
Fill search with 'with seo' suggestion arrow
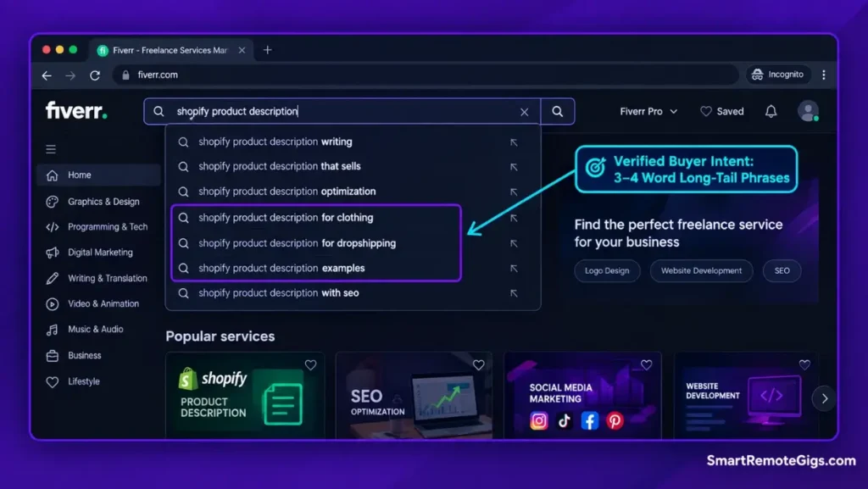(x=514, y=293)
